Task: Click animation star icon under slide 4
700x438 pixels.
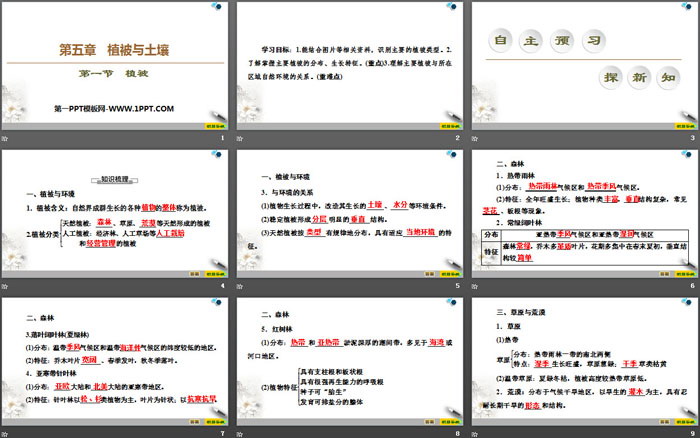Action: click(5, 286)
